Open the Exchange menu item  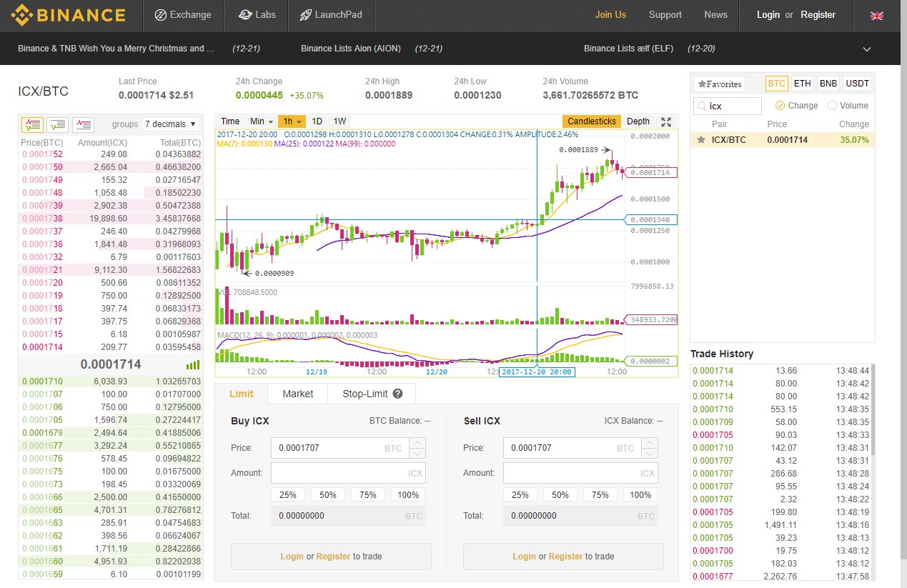(183, 15)
